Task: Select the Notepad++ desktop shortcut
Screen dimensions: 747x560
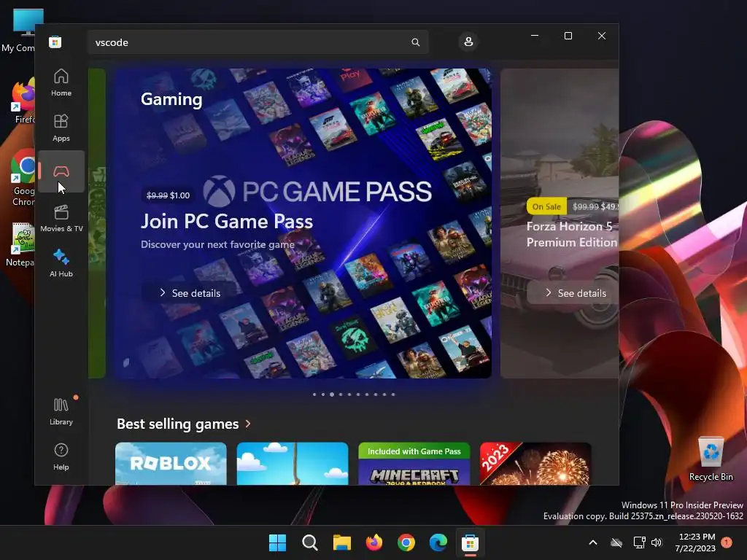Action: pos(20,244)
